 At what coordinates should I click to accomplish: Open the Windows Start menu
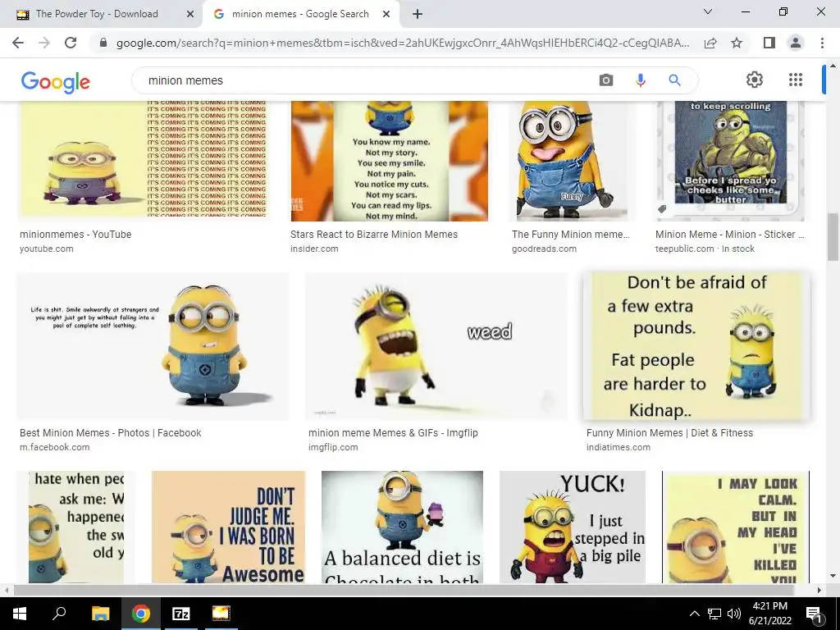coord(20,614)
